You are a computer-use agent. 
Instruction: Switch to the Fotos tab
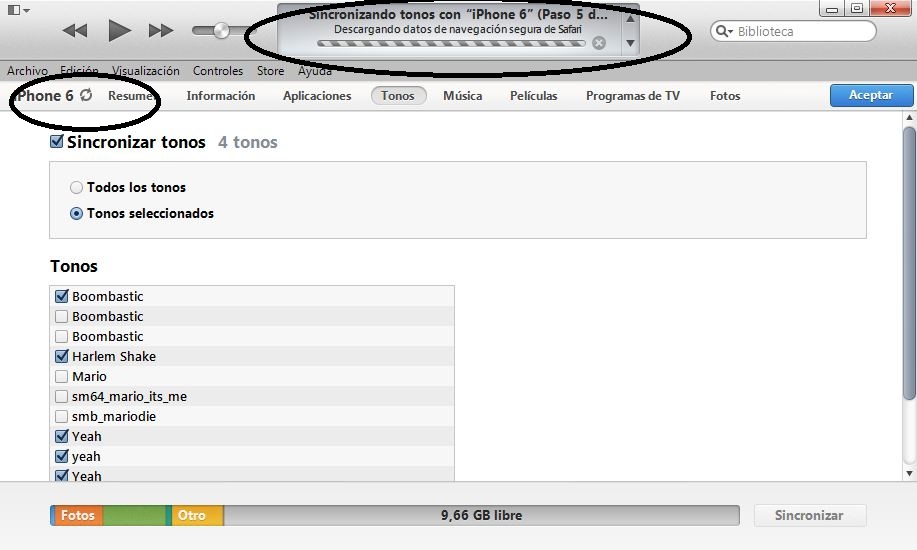tap(725, 95)
